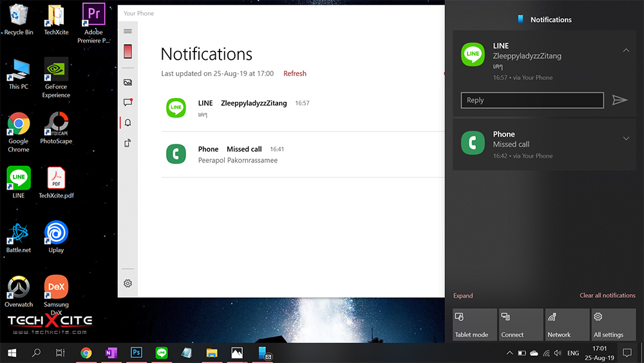
Task: Open Photoshop from taskbar
Action: 137,353
